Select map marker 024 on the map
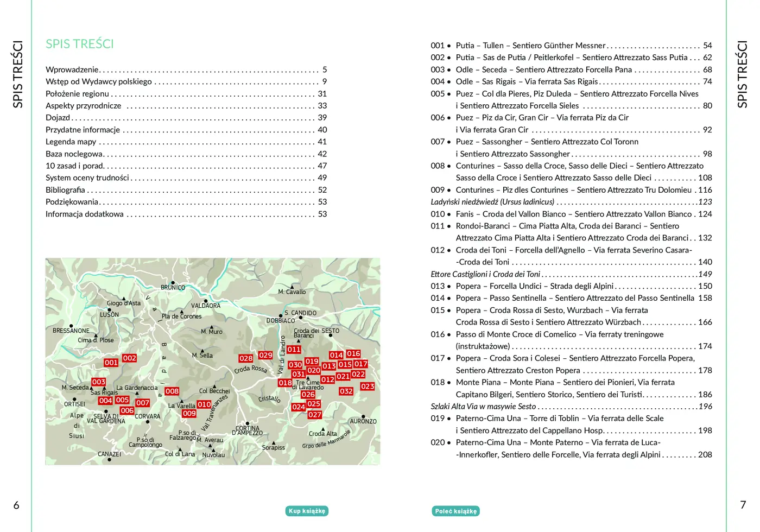 (299, 407)
